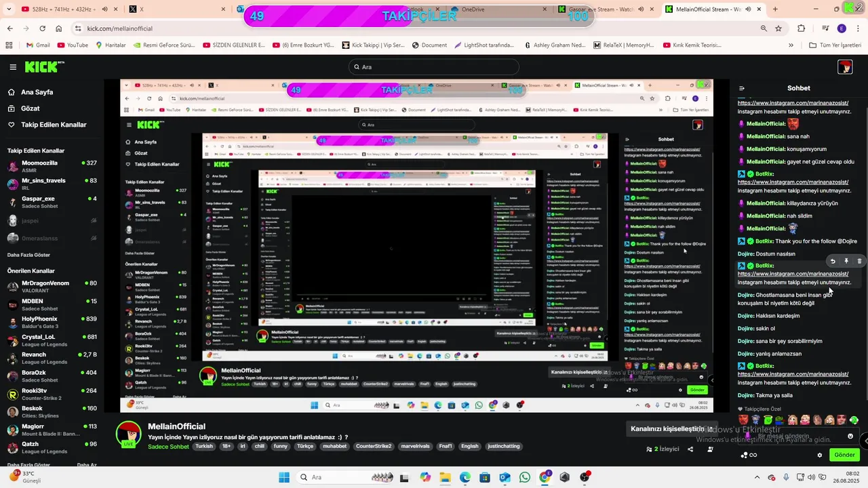Expand more bookmarks chevron
Image resolution: width=868 pixels, height=488 pixels.
point(791,45)
